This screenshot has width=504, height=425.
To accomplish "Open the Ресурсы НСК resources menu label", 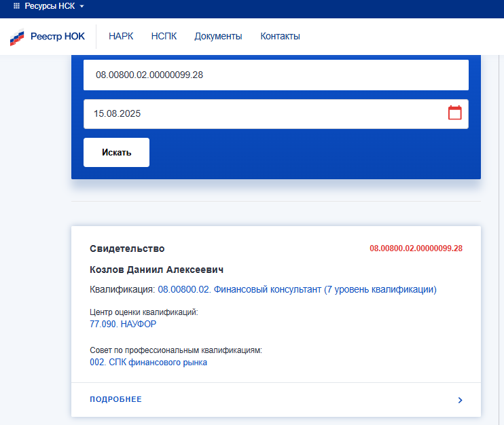I will [x=50, y=6].
